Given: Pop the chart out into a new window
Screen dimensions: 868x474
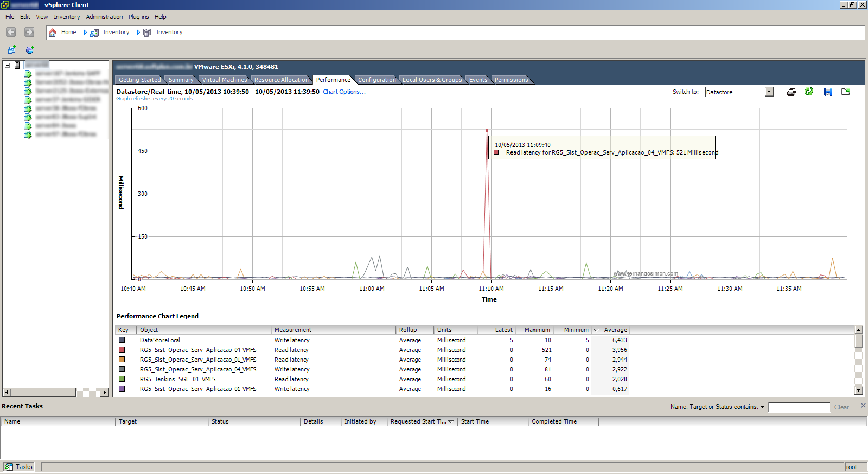Looking at the screenshot, I should click(846, 92).
